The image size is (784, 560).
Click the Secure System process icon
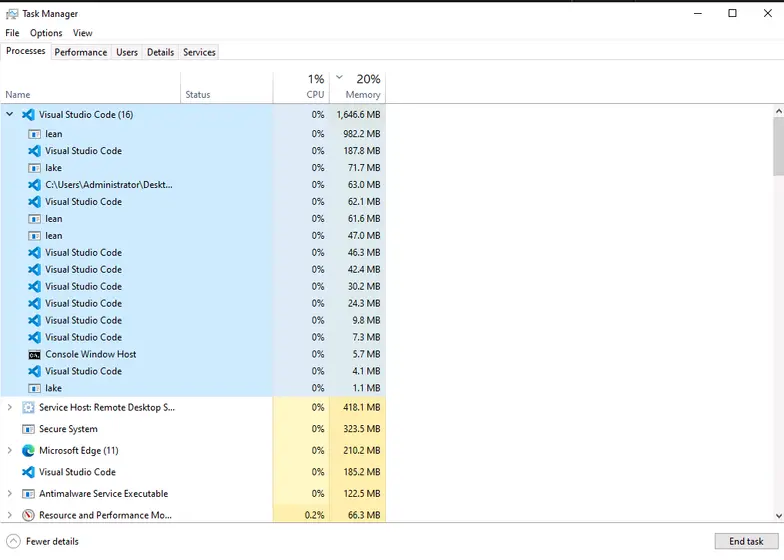point(28,429)
